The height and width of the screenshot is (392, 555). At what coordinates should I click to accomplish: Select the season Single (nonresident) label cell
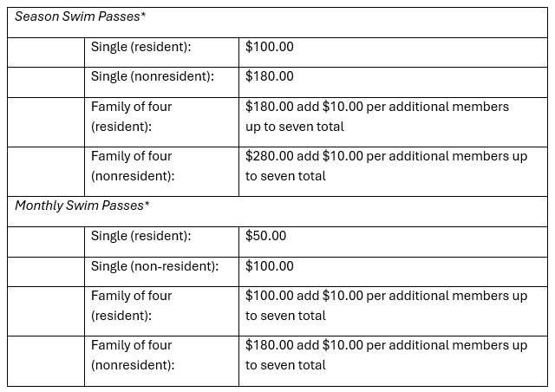(152, 76)
